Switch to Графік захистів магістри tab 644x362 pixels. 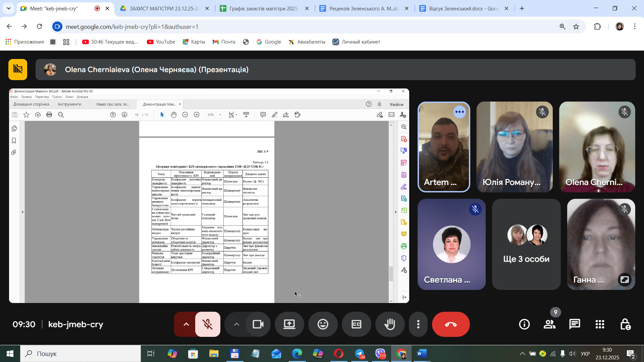264,8
